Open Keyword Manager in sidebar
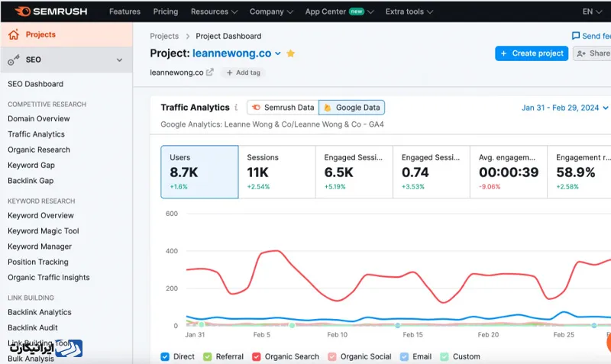The height and width of the screenshot is (364, 611). 40,246
